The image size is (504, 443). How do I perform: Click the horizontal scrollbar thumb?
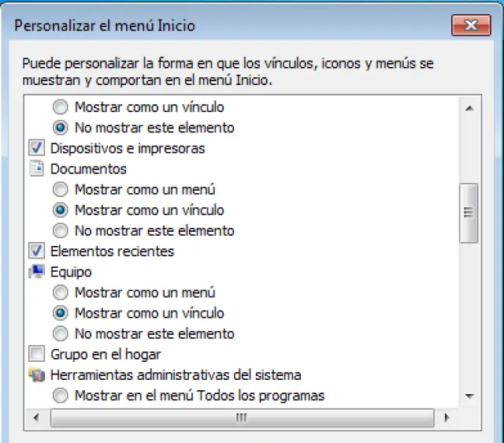click(240, 417)
